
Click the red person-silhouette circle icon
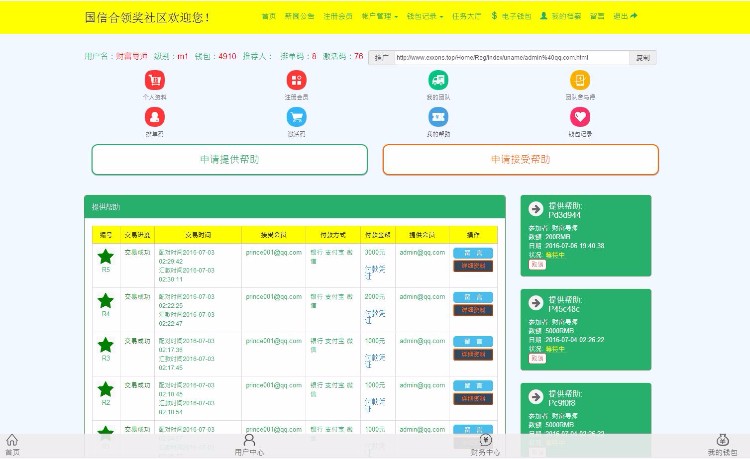(x=154, y=117)
